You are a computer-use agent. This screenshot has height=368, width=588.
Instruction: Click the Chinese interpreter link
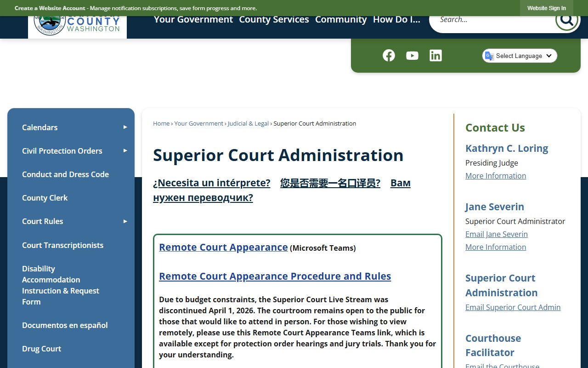tap(330, 183)
